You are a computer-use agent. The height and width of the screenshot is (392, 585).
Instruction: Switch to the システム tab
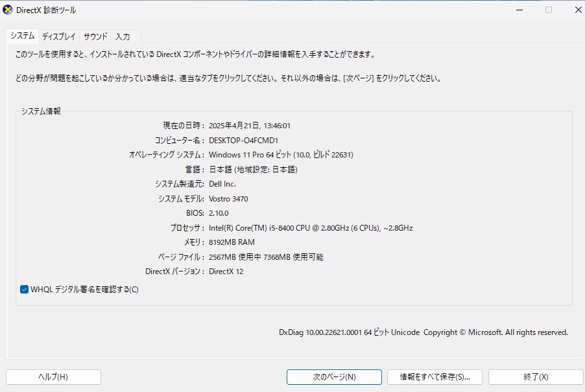point(23,36)
